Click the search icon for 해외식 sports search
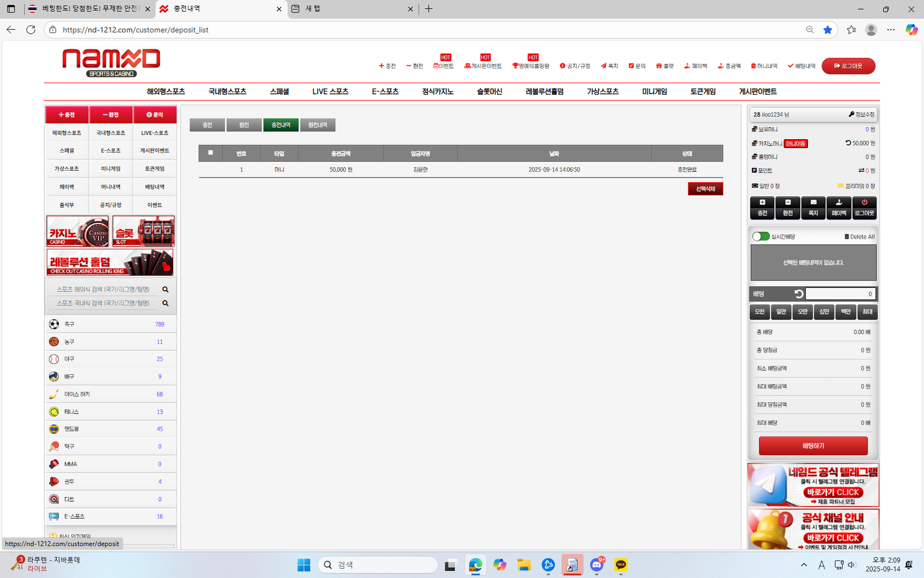 tap(165, 290)
